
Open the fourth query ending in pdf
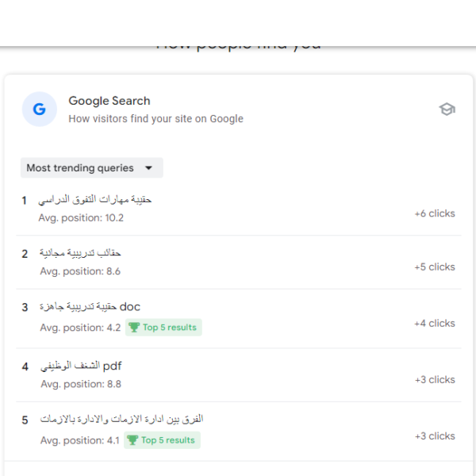(239, 375)
